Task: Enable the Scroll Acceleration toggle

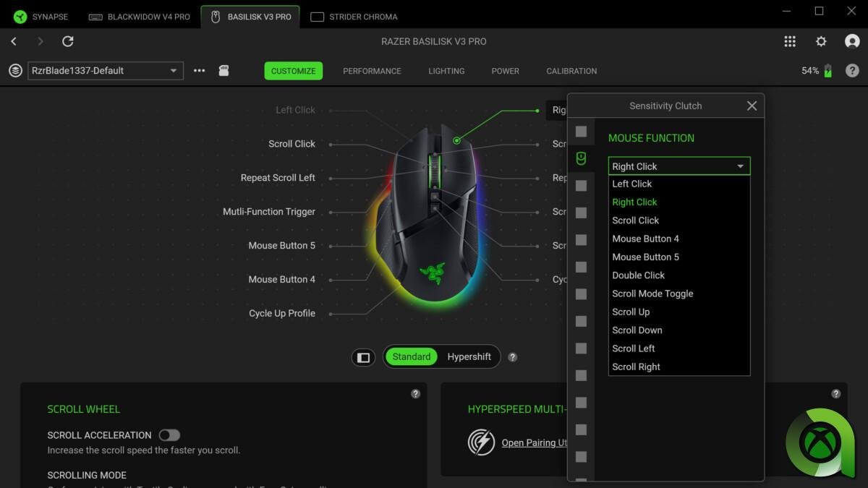Action: tap(169, 435)
